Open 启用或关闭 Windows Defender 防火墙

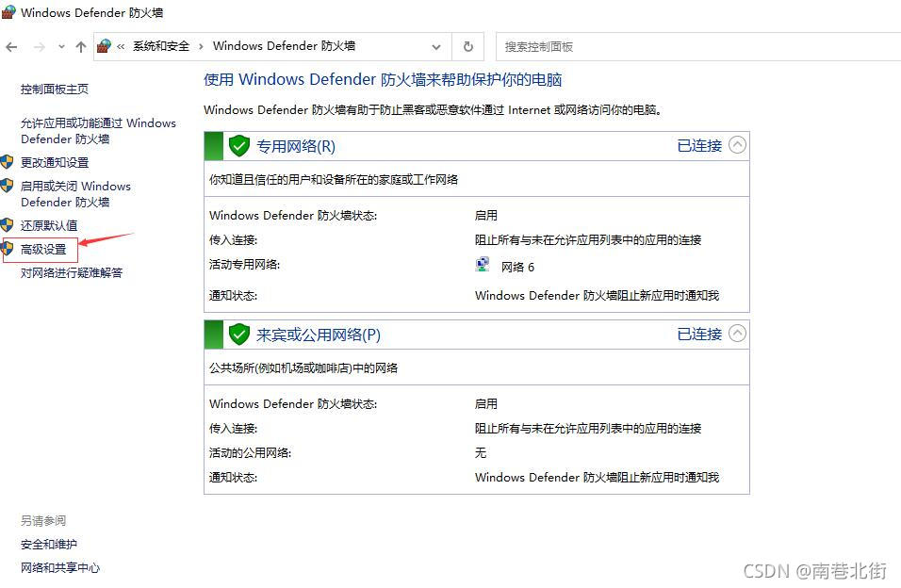tap(75, 194)
